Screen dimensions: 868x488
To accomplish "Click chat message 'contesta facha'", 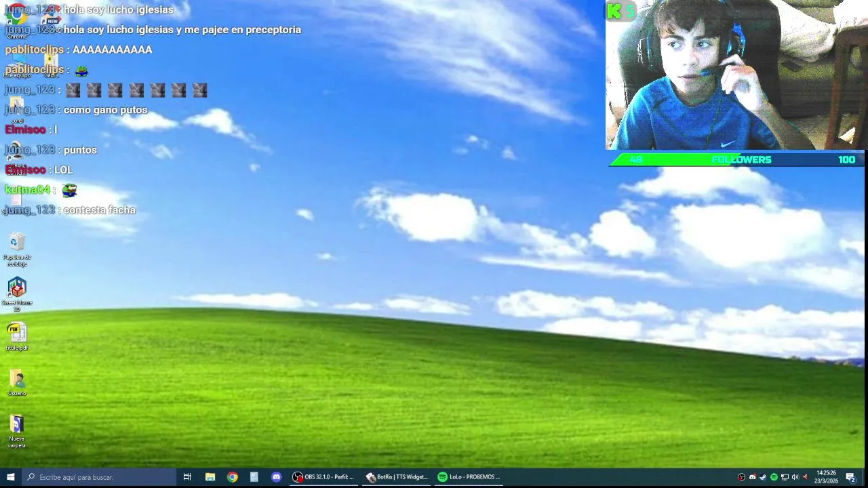I will click(x=99, y=210).
